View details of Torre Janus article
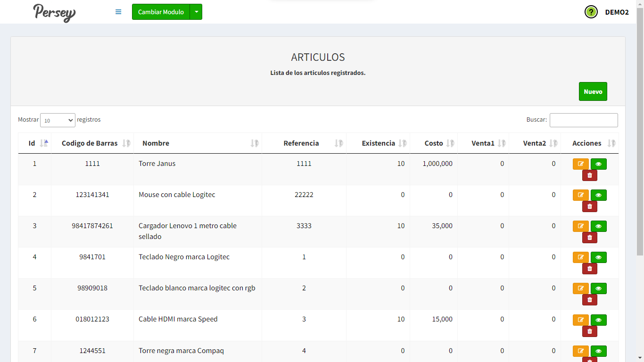 tap(598, 164)
